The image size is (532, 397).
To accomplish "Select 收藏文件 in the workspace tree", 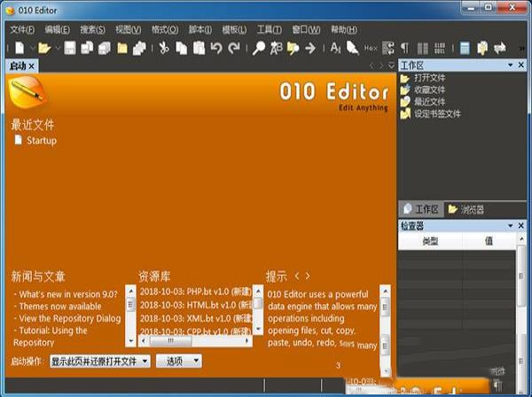I will (428, 90).
